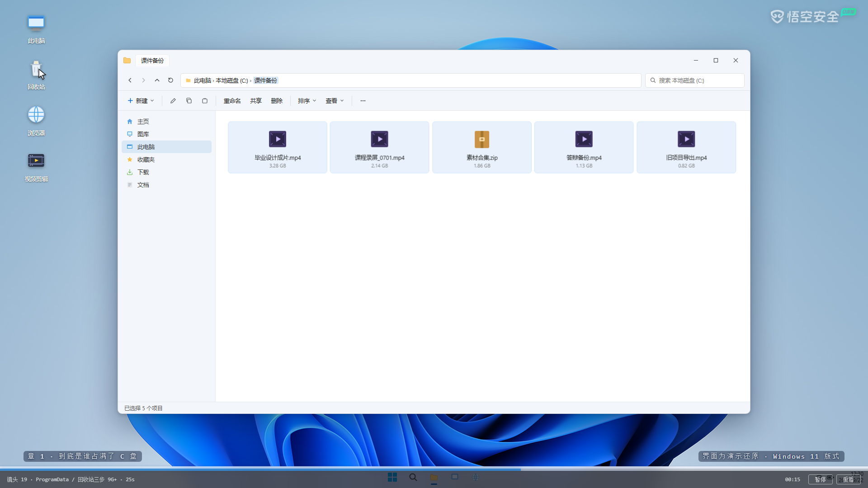Viewport: 868px width, 488px height.
Task: Click the File Explorer taskbar icon
Action: pyautogui.click(x=434, y=478)
